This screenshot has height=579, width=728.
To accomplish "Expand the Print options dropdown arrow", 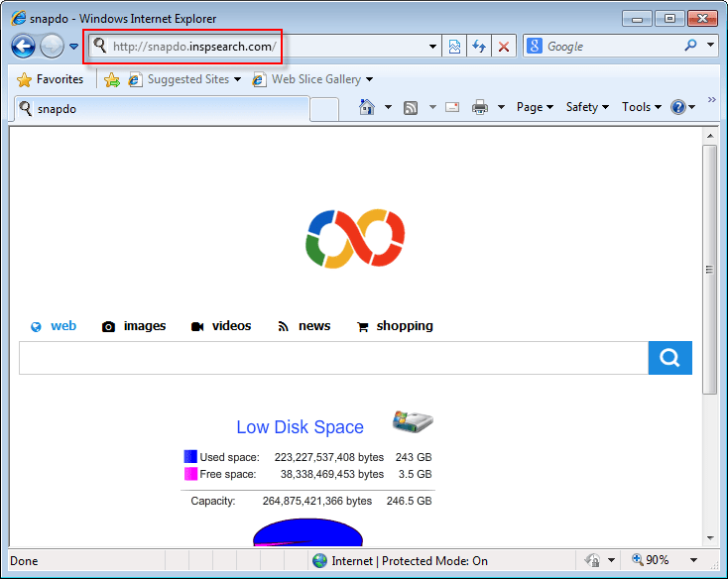I will pyautogui.click(x=502, y=108).
